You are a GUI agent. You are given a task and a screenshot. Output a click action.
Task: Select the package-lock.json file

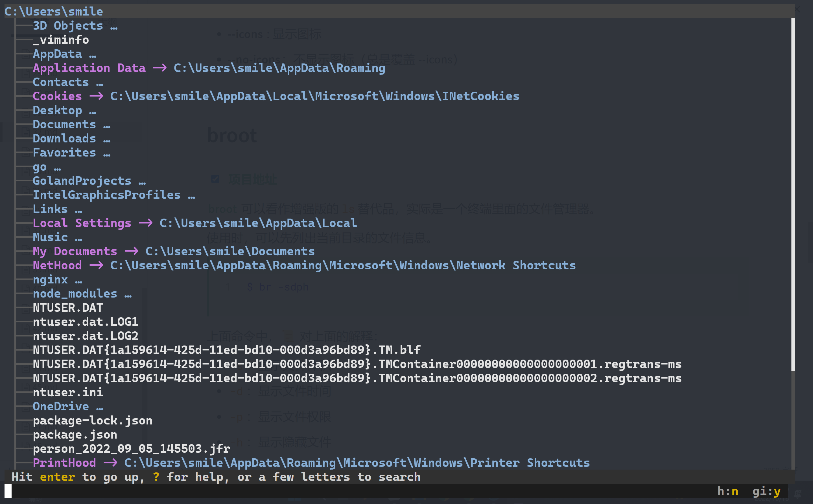pos(92,421)
